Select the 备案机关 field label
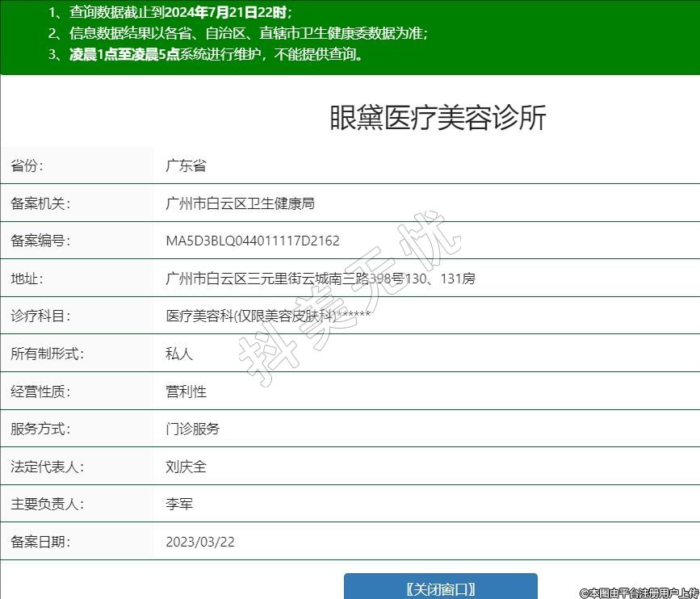 point(40,203)
